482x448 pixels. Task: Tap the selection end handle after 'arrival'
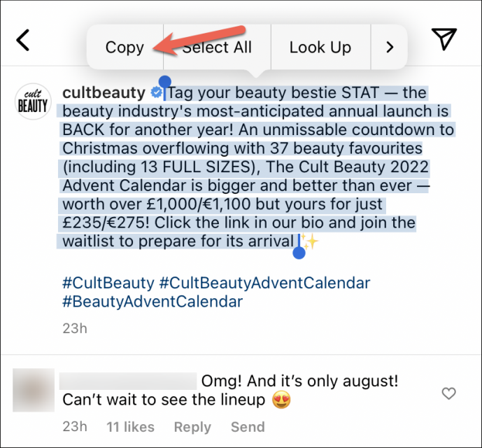[299, 252]
